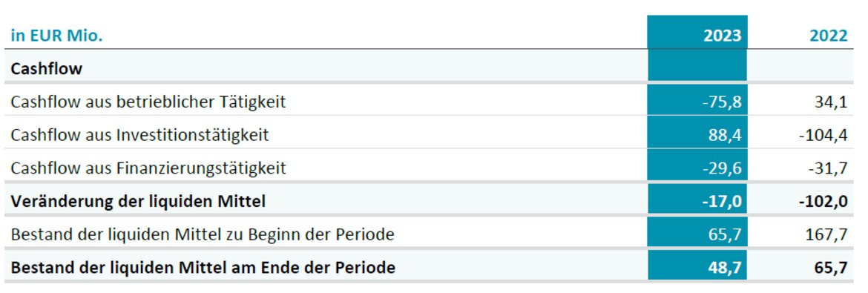Click 'Bestand der liquiden Mittel am Ende' label
Image resolution: width=868 pixels, height=293 pixels.
click(203, 268)
